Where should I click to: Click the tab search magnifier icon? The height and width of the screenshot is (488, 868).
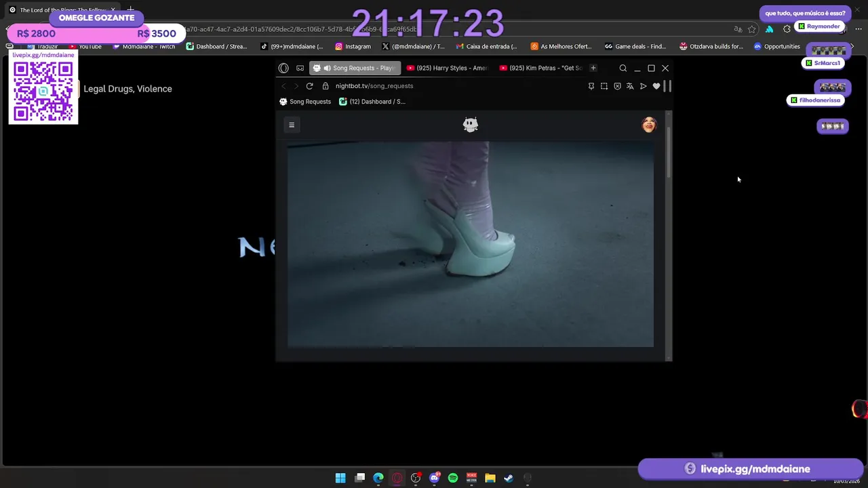(623, 68)
